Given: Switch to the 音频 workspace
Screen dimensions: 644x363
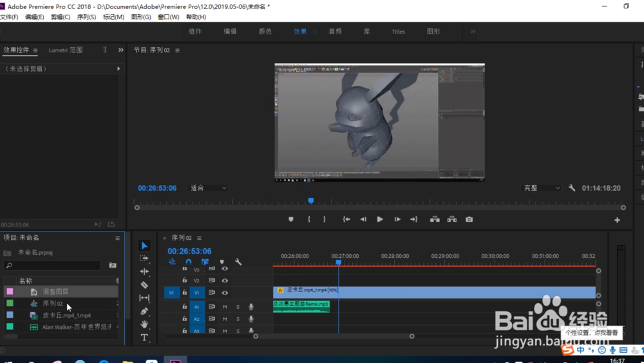Looking at the screenshot, I should pyautogui.click(x=335, y=32).
